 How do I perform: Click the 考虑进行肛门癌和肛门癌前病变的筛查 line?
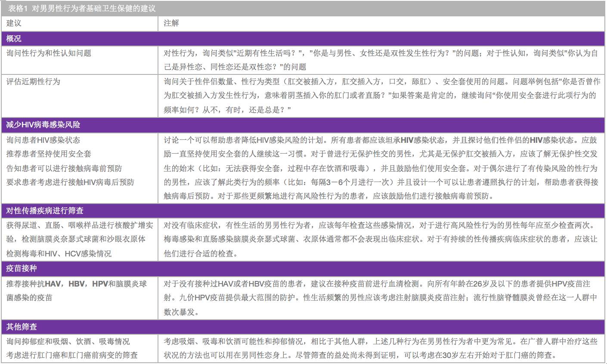click(72, 355)
